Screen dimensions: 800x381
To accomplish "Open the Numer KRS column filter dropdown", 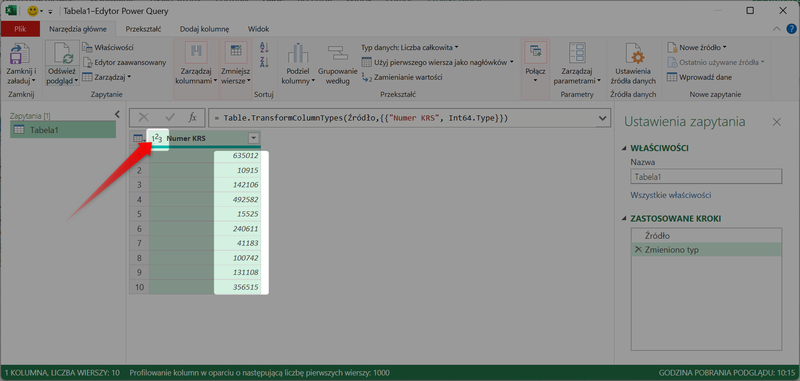I will pos(254,138).
